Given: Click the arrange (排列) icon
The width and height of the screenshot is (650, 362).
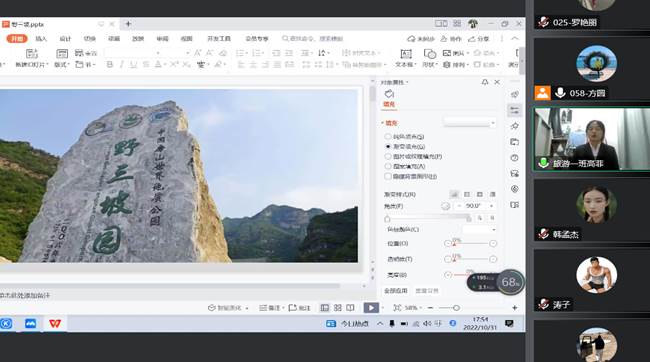Looking at the screenshot, I should click(x=447, y=65).
